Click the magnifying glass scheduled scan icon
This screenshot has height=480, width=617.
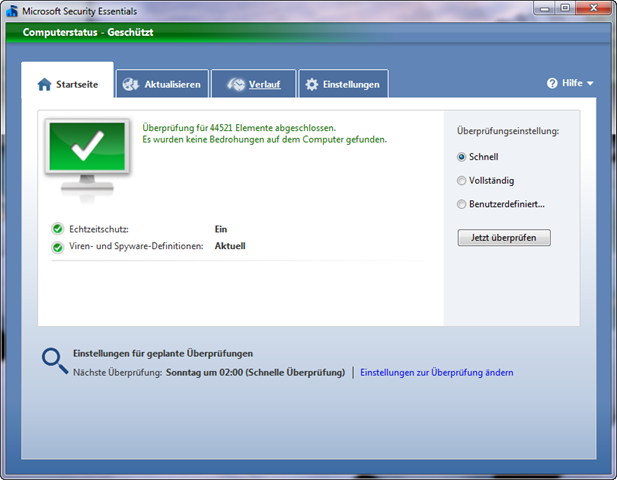[x=53, y=360]
